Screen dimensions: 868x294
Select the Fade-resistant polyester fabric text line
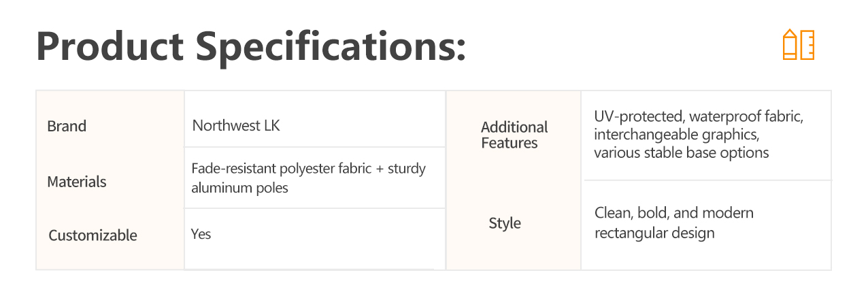(308, 169)
